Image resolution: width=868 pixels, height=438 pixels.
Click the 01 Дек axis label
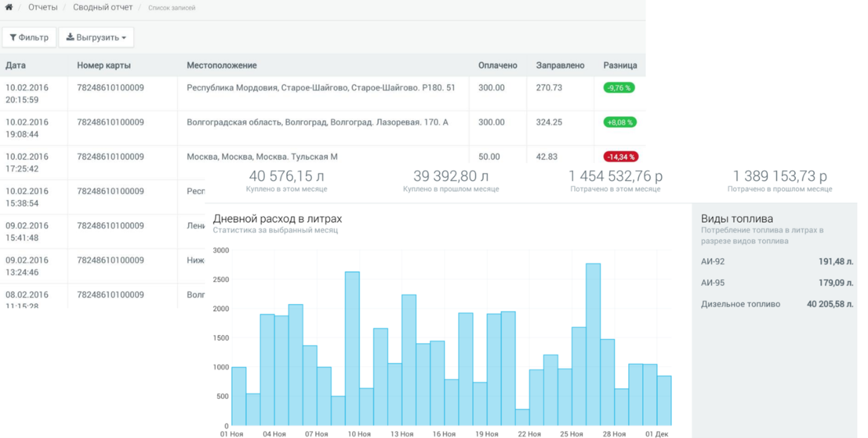(x=657, y=434)
